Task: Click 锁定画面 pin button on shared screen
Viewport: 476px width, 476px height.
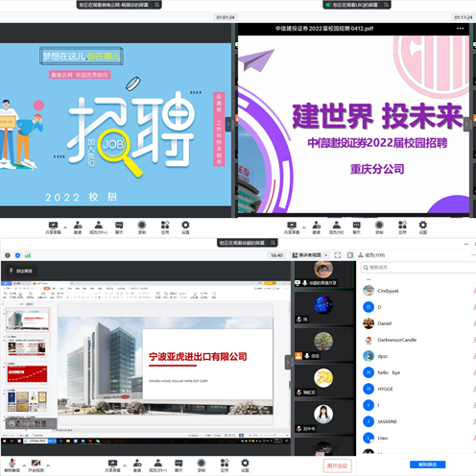Action: pyautogui.click(x=21, y=271)
